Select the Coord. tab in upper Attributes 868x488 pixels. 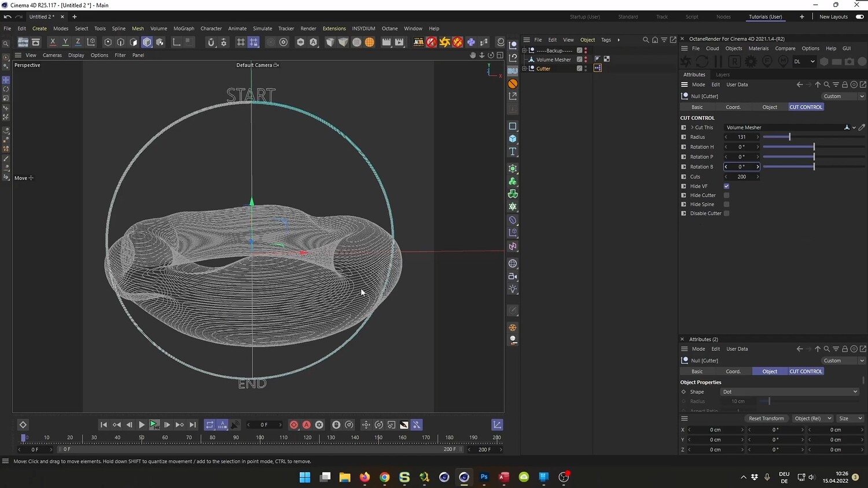733,107
